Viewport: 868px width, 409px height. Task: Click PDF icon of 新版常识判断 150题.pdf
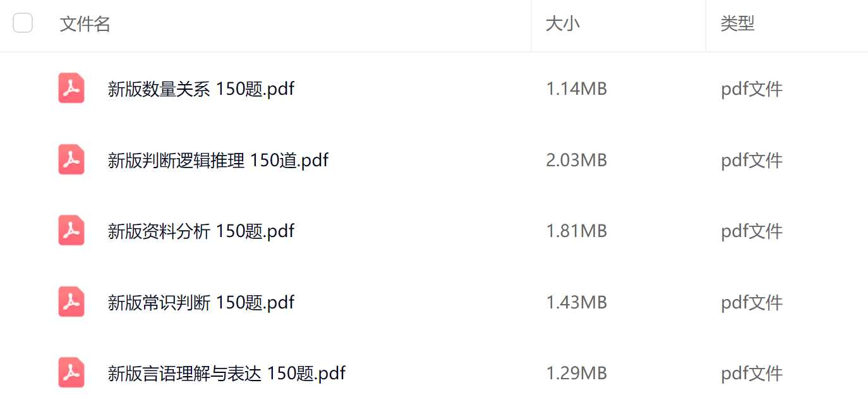tap(71, 302)
